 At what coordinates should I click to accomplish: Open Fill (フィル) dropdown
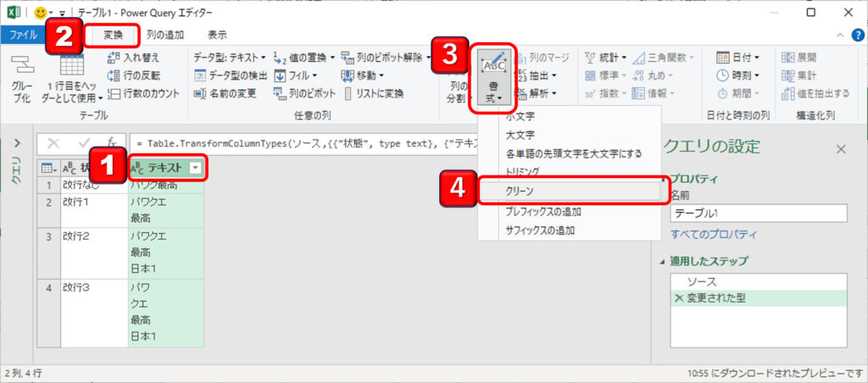(x=296, y=75)
